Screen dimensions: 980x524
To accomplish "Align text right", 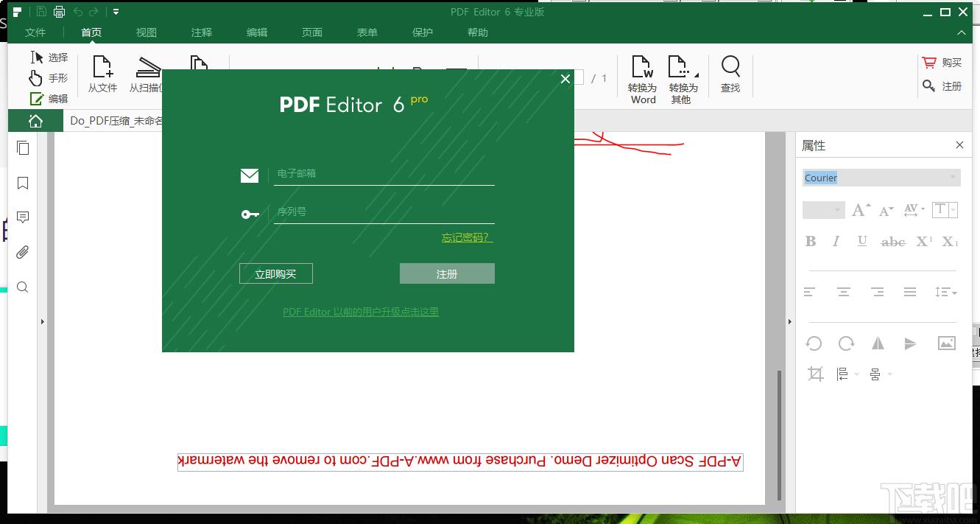I will click(877, 293).
